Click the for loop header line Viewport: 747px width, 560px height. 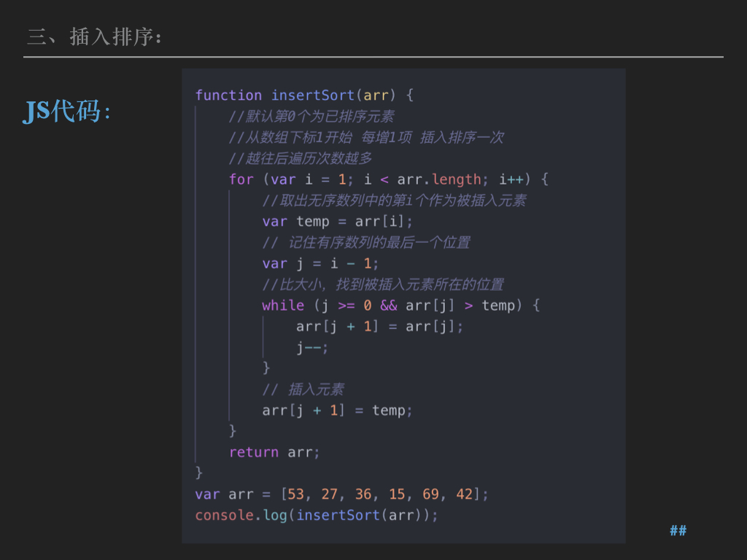click(x=388, y=179)
